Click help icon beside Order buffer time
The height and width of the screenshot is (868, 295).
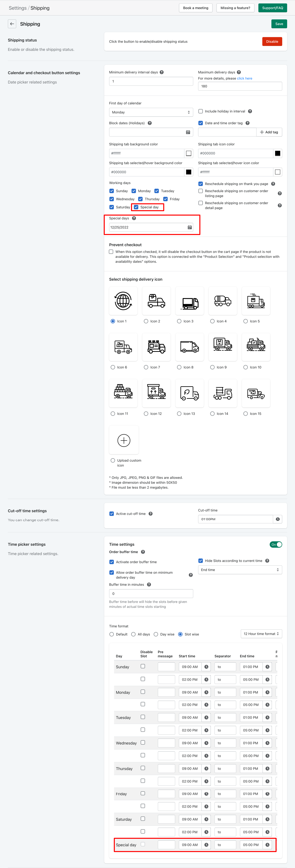(143, 552)
